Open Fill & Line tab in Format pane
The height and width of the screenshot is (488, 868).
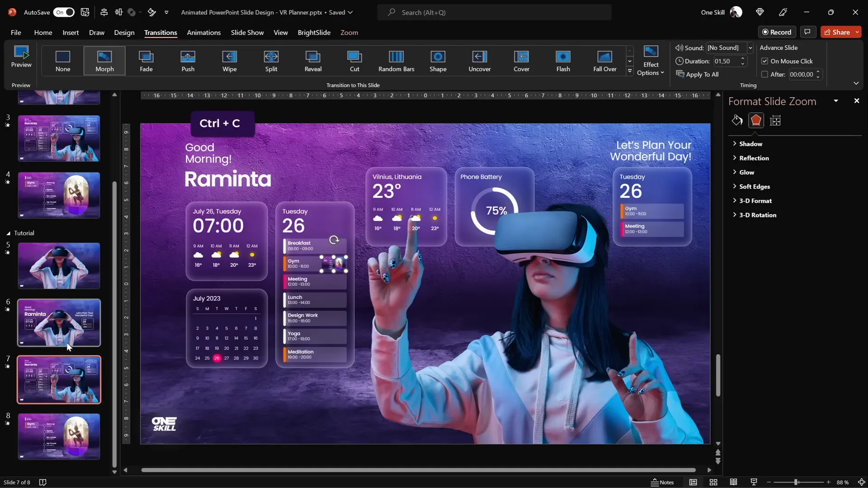737,120
